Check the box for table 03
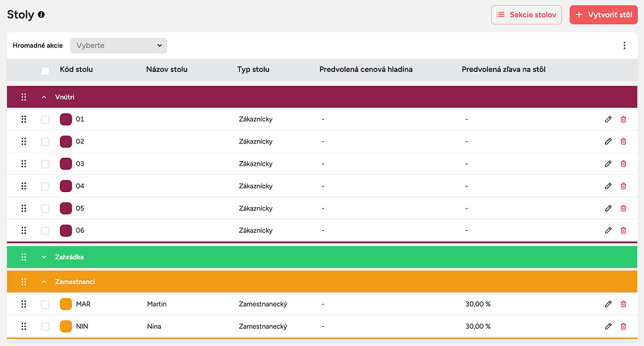This screenshot has width=644, height=346. [x=45, y=164]
